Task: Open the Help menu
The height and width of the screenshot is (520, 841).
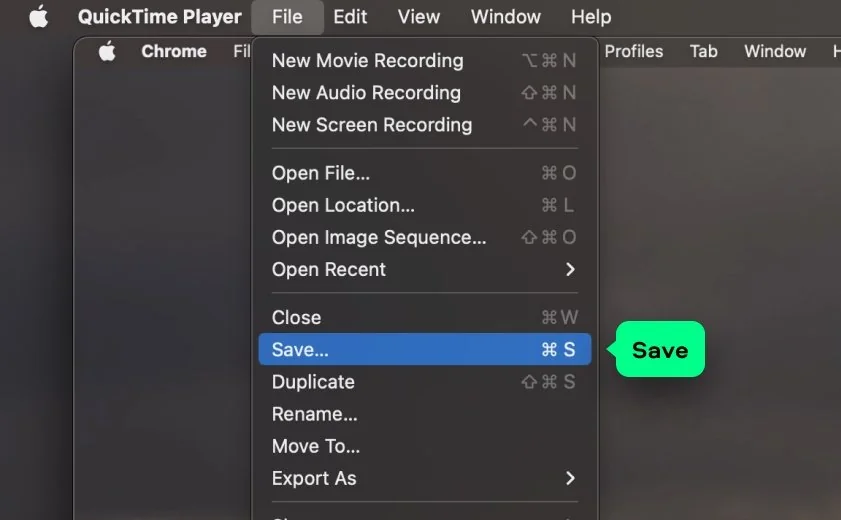Action: 591,17
